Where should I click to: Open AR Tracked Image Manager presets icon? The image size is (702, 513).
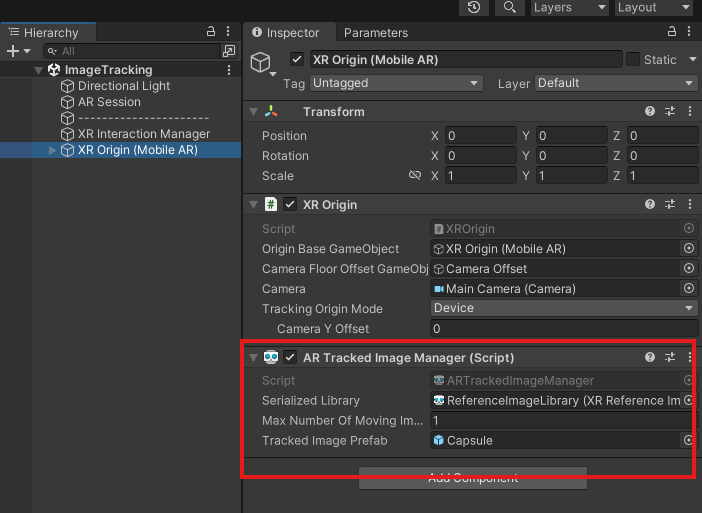tap(670, 357)
